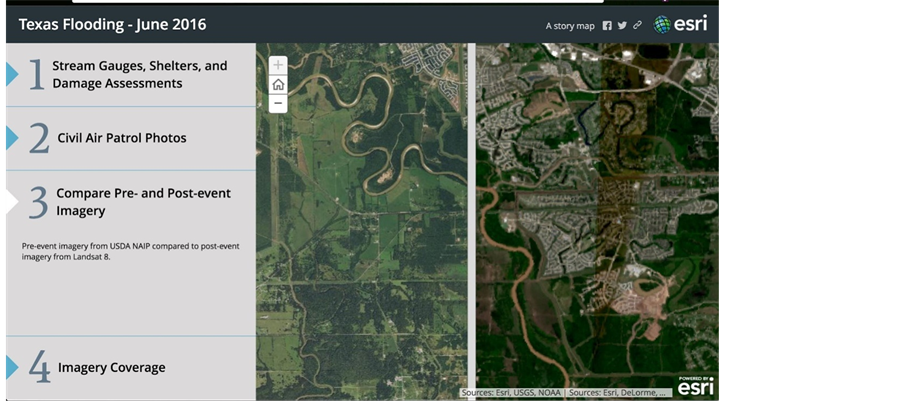Grab the vertical swipe divider bar
The width and height of the screenshot is (903, 401).
[x=471, y=220]
